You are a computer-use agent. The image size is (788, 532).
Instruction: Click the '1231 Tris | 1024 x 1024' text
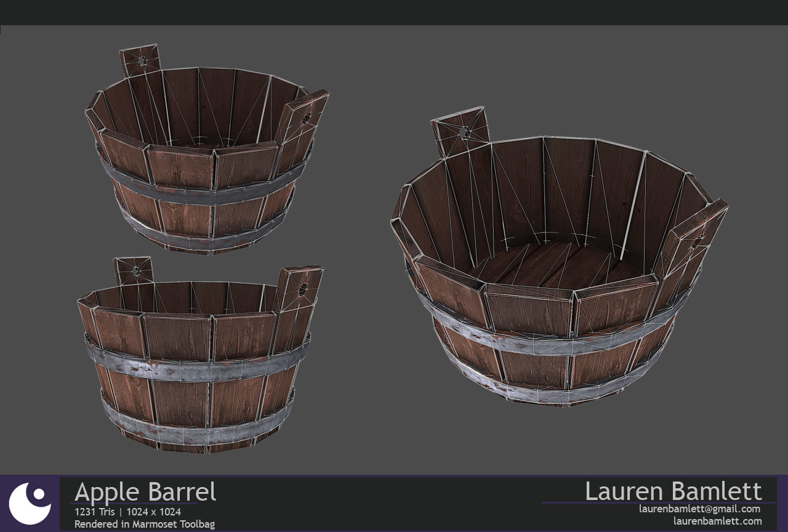point(128,512)
